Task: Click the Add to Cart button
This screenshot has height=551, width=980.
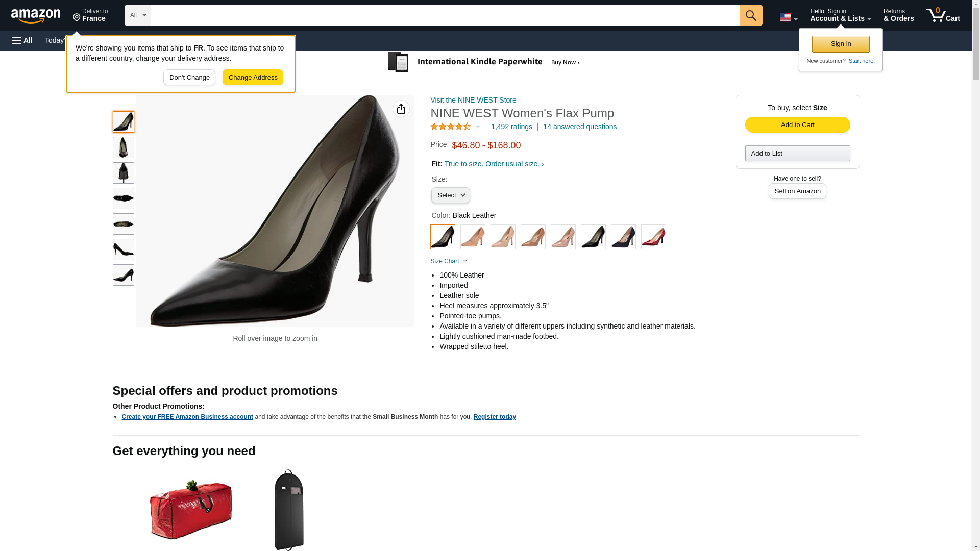Action: click(x=797, y=125)
